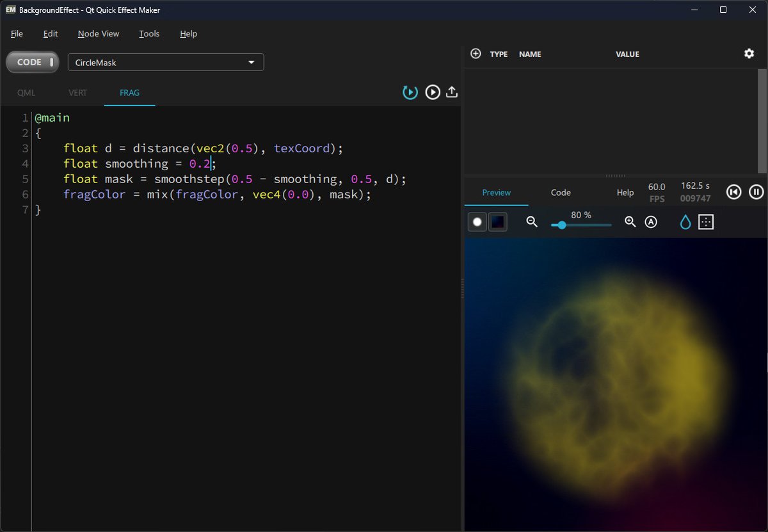Toggle auto-play shader refresh icon
The height and width of the screenshot is (532, 768).
click(410, 92)
